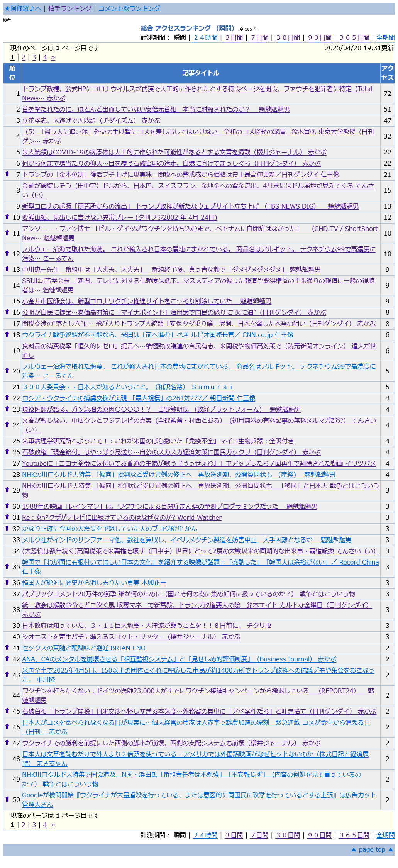Open the ３００人委員会 Ｓａｍｕｒａｉ article
The width and height of the screenshot is (398, 868).
128,387
